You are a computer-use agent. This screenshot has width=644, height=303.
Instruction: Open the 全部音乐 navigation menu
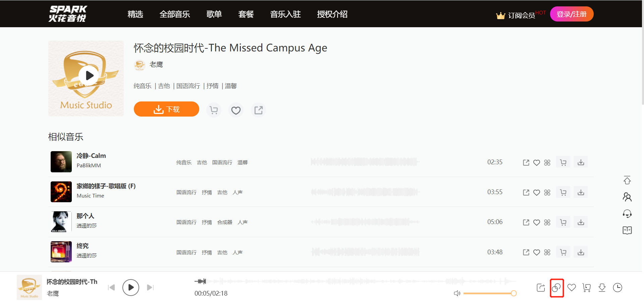click(x=175, y=14)
